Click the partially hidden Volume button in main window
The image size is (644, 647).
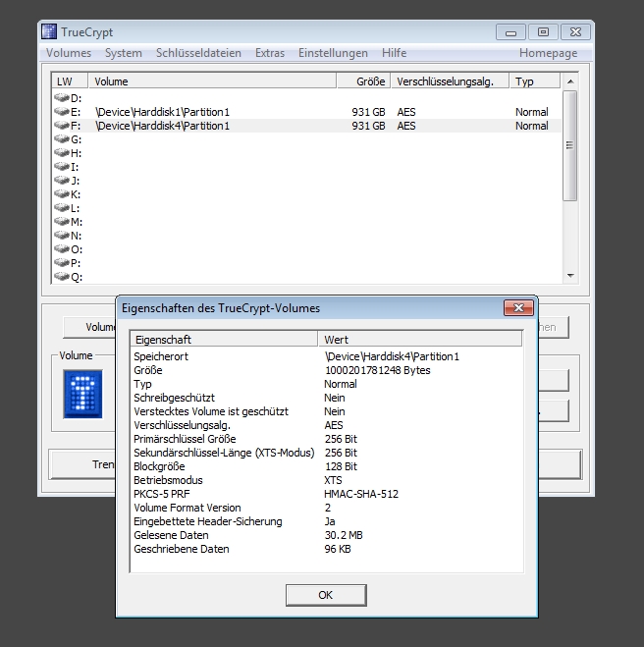pyautogui.click(x=89, y=327)
